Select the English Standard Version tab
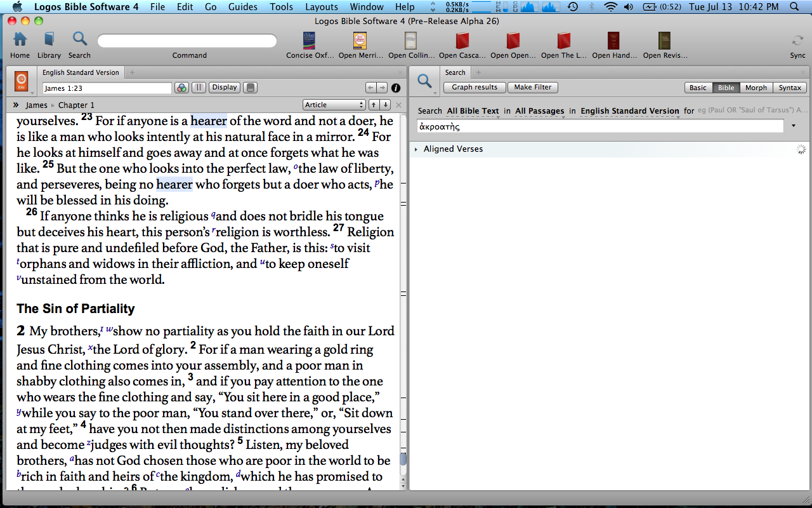Screen dimensions: 812x508 tap(81, 72)
